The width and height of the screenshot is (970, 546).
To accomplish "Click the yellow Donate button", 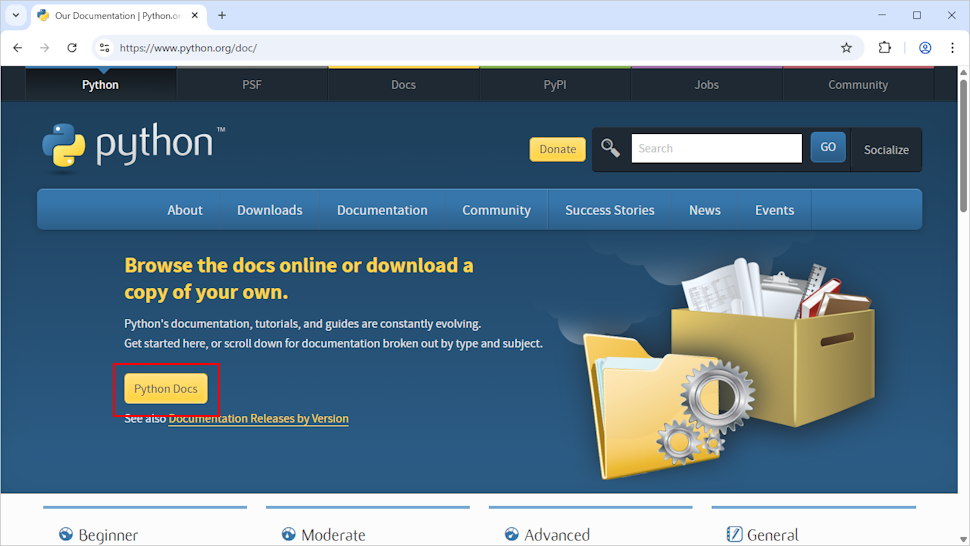I will pos(557,149).
